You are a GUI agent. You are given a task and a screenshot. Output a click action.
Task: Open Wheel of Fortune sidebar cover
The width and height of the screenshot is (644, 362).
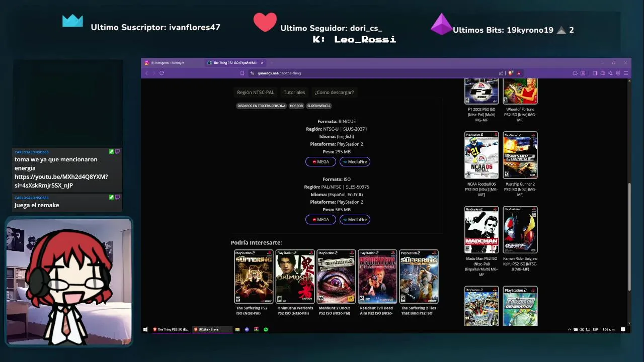[x=520, y=91]
